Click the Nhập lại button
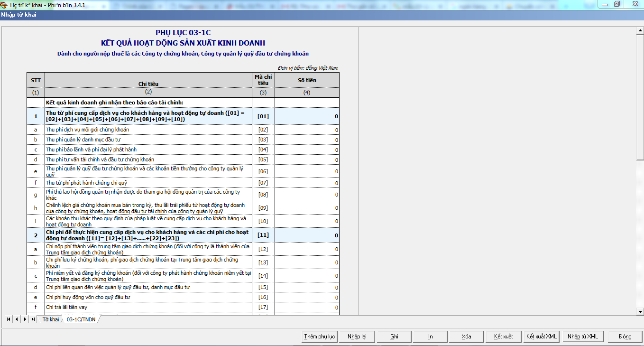 (x=357, y=337)
